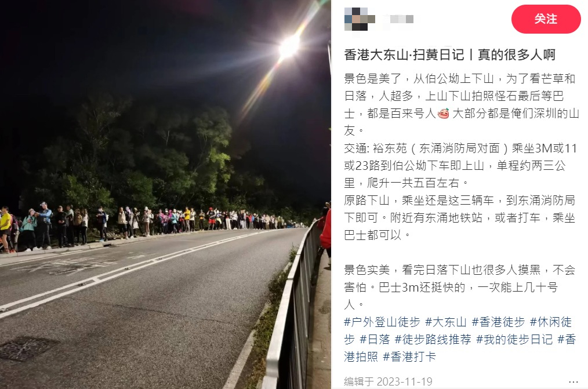Open the author's blurred profile avatar
The height and width of the screenshot is (389, 588).
pos(360,19)
